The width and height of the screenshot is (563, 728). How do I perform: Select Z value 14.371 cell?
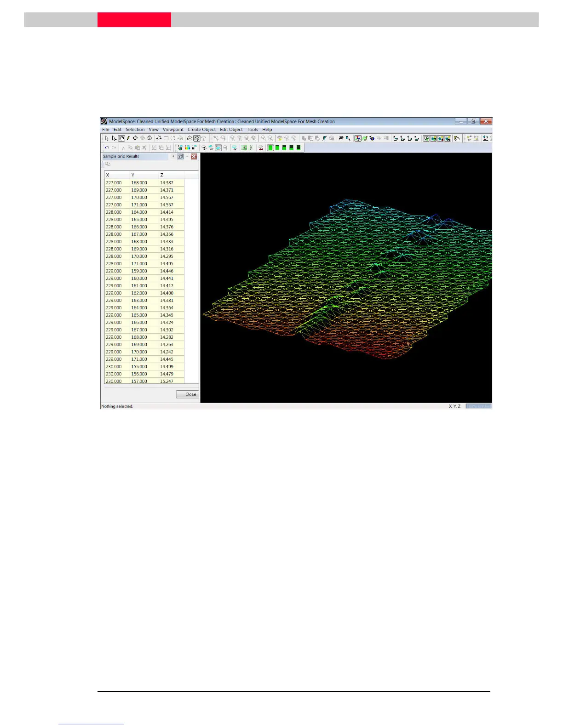click(x=172, y=190)
